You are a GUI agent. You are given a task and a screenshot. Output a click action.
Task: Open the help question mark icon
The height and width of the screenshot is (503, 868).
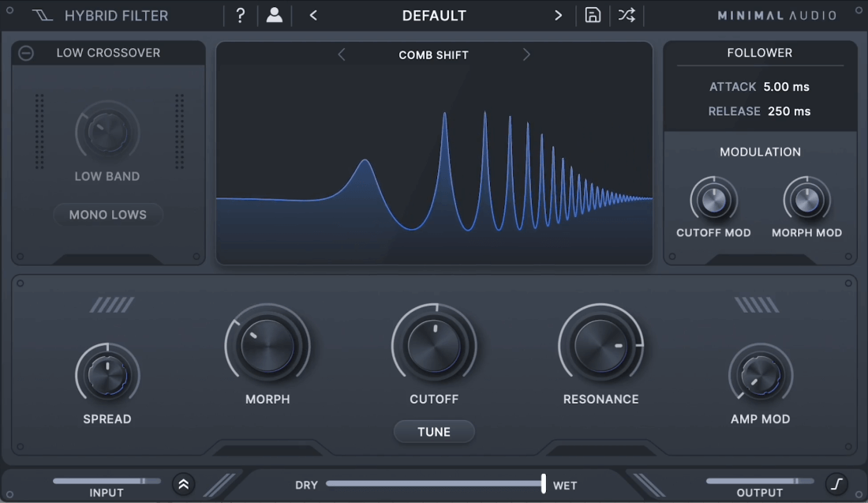point(240,16)
